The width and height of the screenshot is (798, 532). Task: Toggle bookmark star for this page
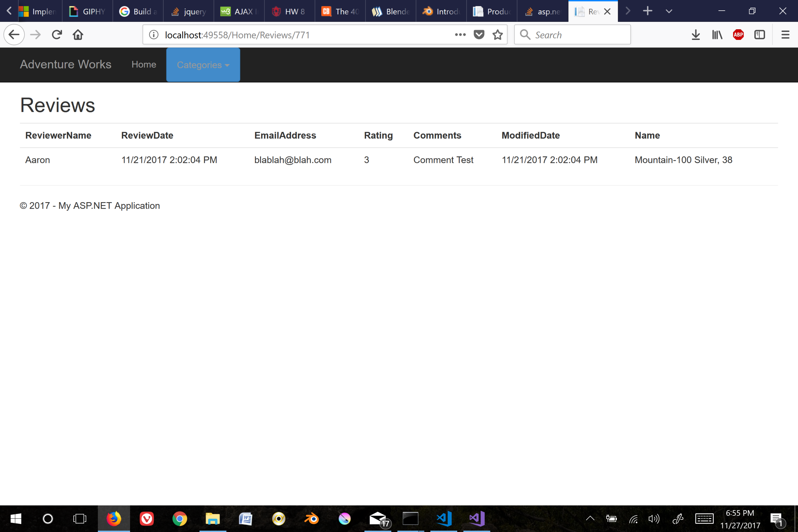(x=497, y=34)
